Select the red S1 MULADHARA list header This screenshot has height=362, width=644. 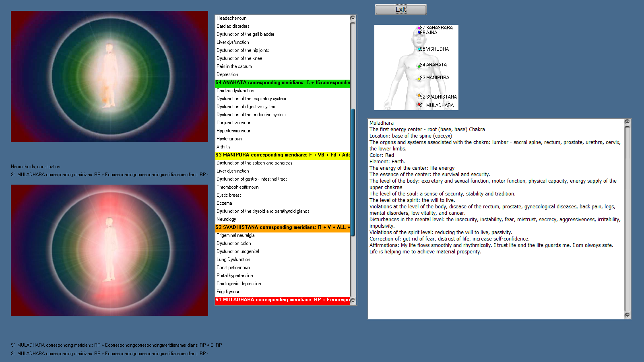[x=283, y=300]
